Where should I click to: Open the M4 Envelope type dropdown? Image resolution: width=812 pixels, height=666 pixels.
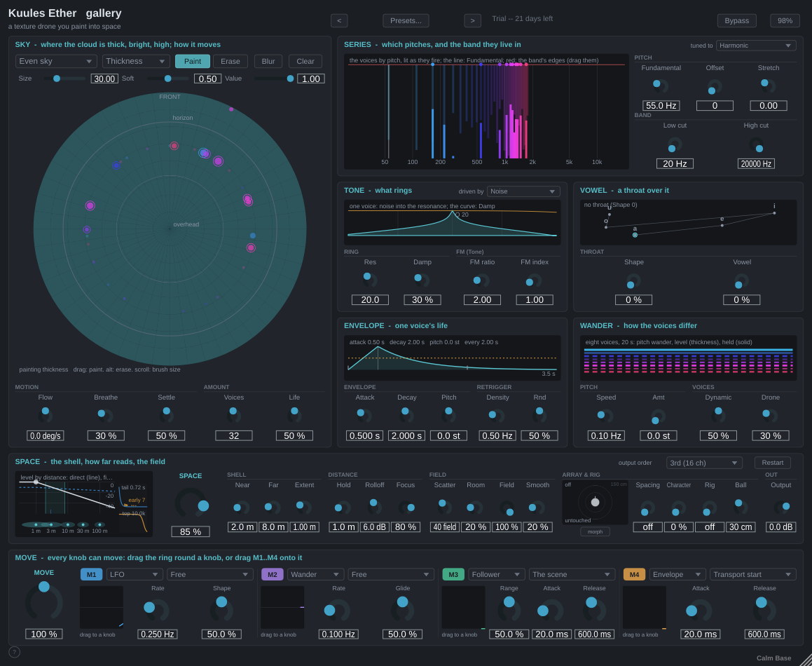678,574
